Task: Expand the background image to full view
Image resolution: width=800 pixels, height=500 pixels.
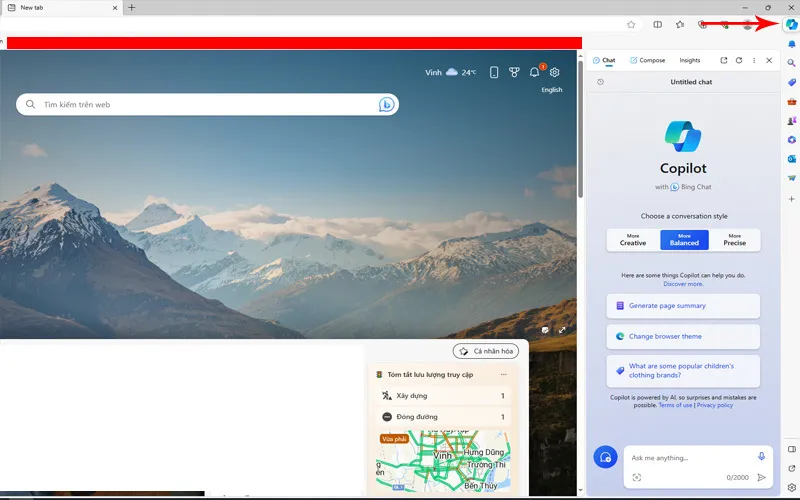Action: [x=562, y=329]
